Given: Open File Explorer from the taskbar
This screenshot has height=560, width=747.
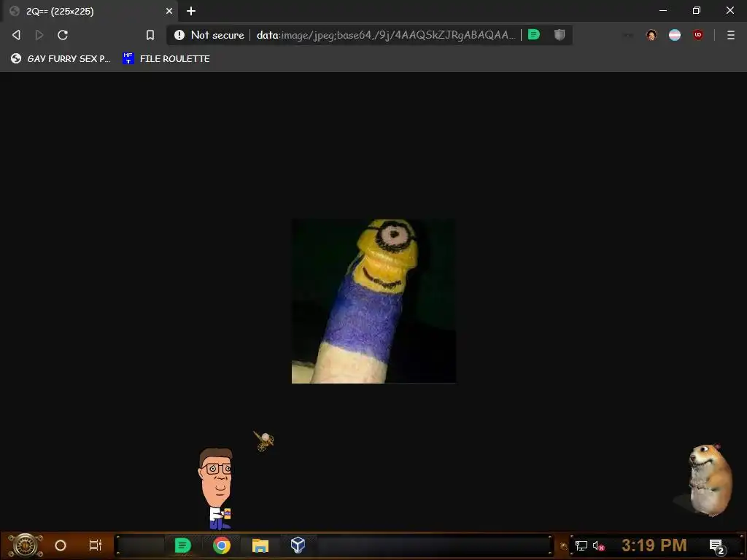Looking at the screenshot, I should pos(260,545).
